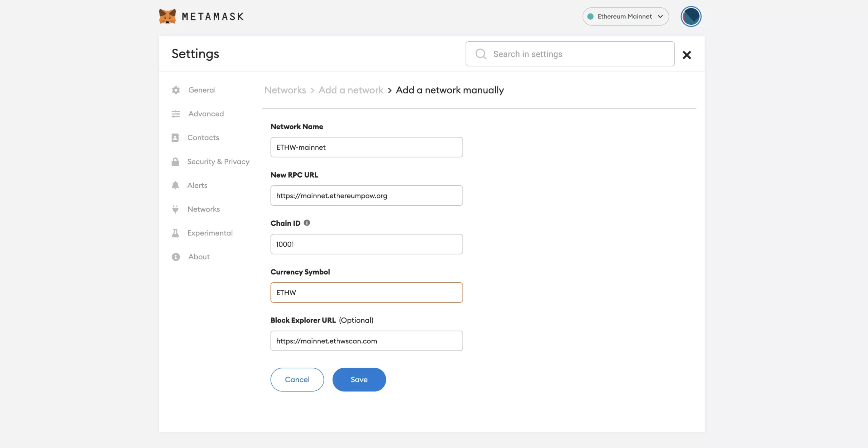This screenshot has width=868, height=448.
Task: Click the Advanced settings icon
Action: pos(176,114)
